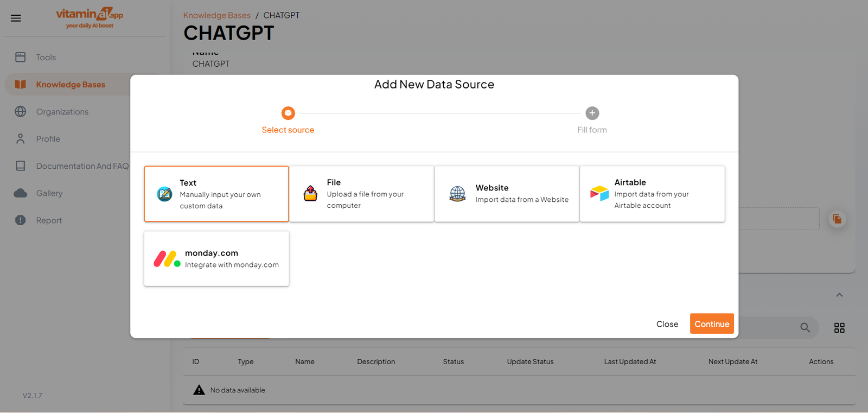The height and width of the screenshot is (413, 868).
Task: Click the No data warning triangle icon
Action: (x=199, y=390)
